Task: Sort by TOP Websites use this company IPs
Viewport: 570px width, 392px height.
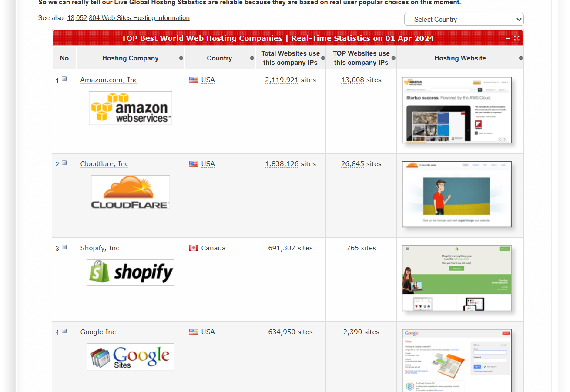Action: point(361,58)
